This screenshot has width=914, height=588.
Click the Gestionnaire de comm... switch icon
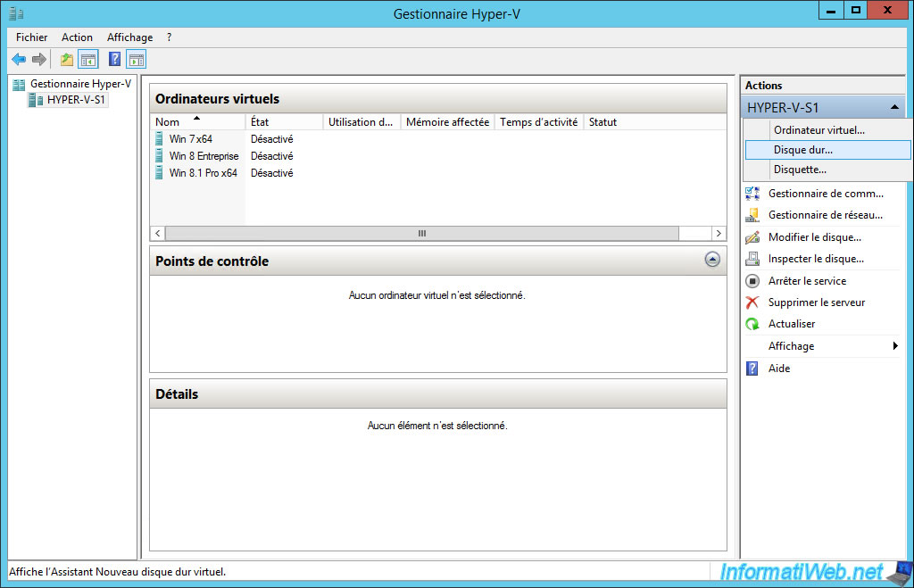(752, 193)
